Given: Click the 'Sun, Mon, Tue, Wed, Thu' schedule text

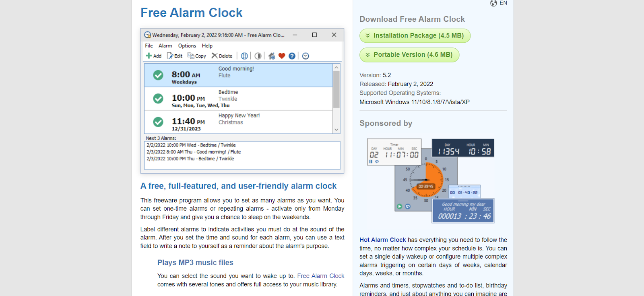Looking at the screenshot, I should [x=200, y=106].
